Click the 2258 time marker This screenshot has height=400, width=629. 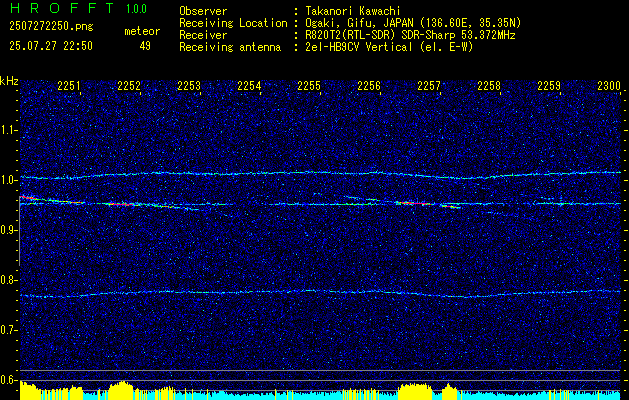point(489,85)
